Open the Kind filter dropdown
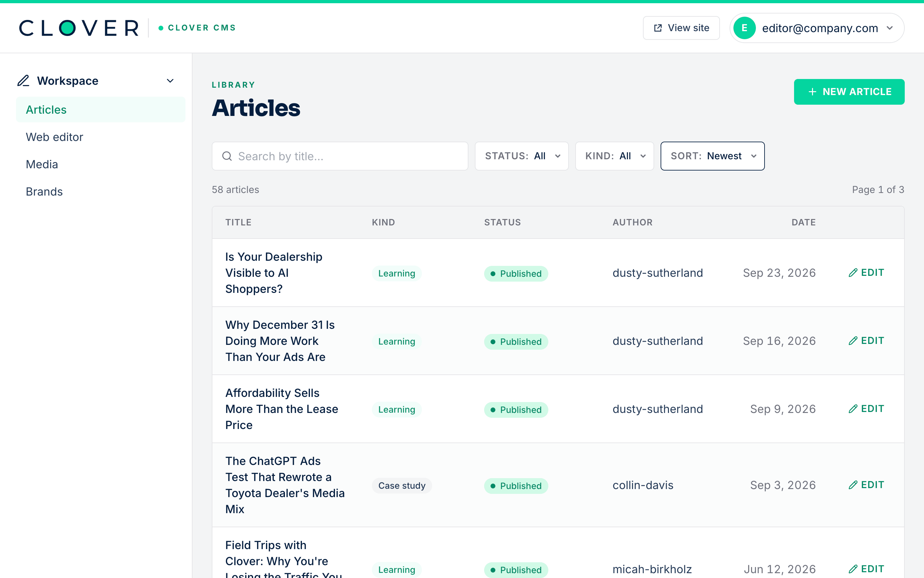 click(614, 156)
